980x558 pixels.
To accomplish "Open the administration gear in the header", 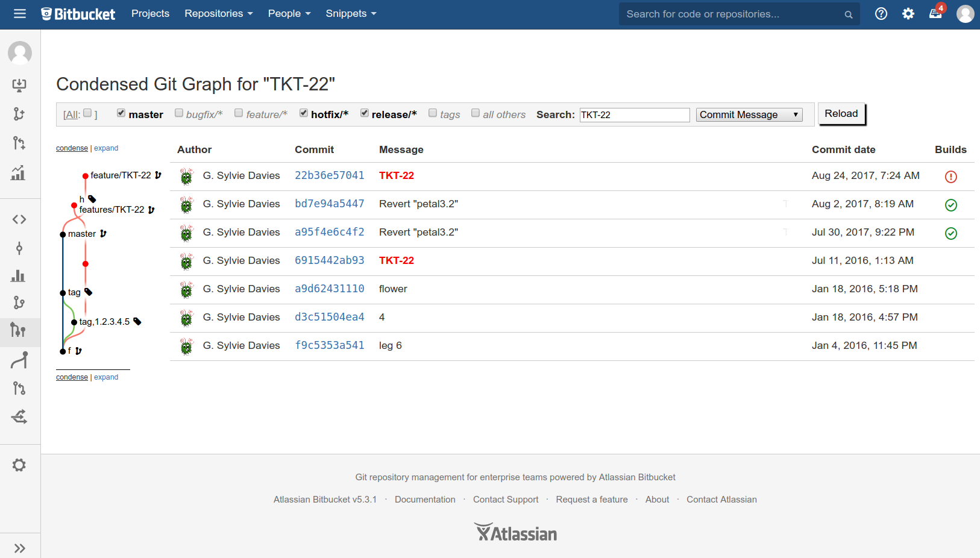I will tap(908, 13).
